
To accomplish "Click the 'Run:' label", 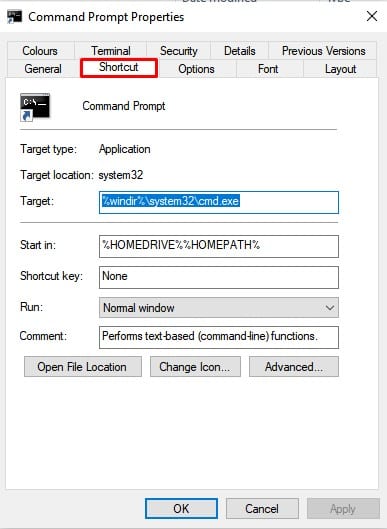I will tap(31, 307).
